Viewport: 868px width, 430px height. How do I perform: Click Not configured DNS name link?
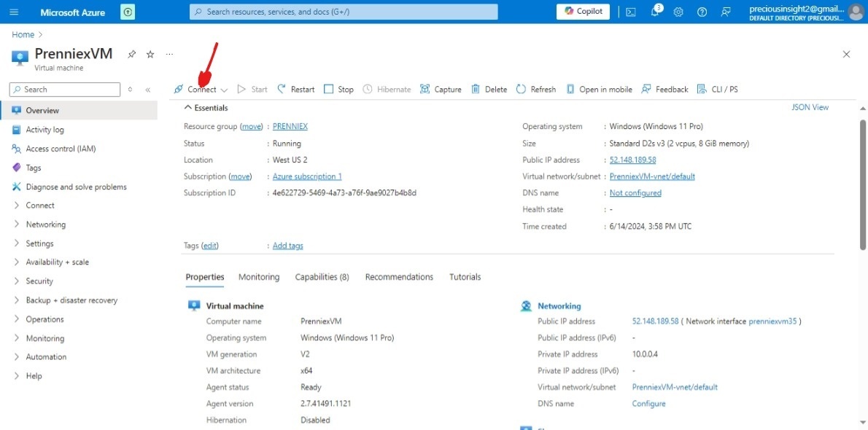point(635,193)
